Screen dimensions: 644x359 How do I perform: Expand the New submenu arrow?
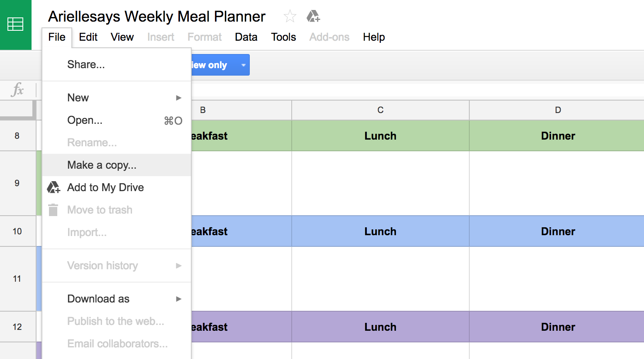pos(178,98)
